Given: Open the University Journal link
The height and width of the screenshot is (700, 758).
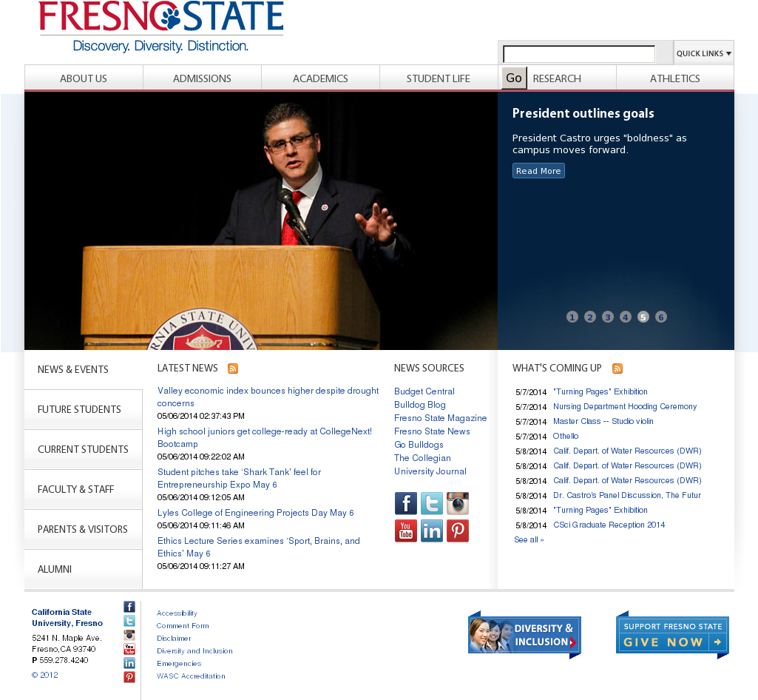Looking at the screenshot, I should pyautogui.click(x=430, y=471).
